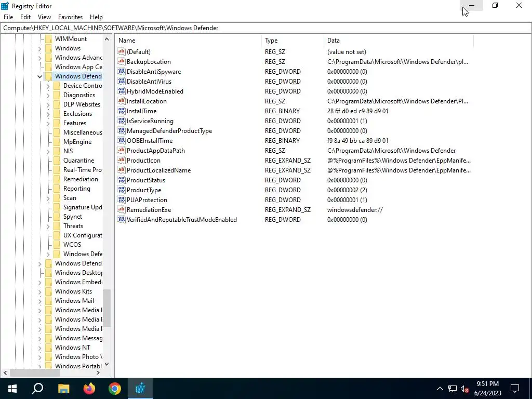Open the network status tray icon
Image resolution: width=532 pixels, height=399 pixels.
tap(453, 389)
